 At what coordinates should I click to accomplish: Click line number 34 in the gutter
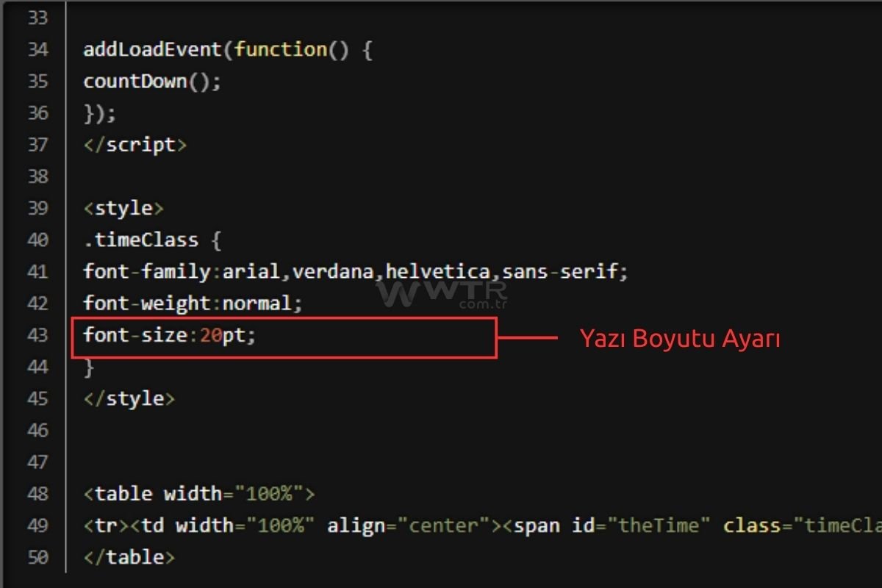pos(37,50)
